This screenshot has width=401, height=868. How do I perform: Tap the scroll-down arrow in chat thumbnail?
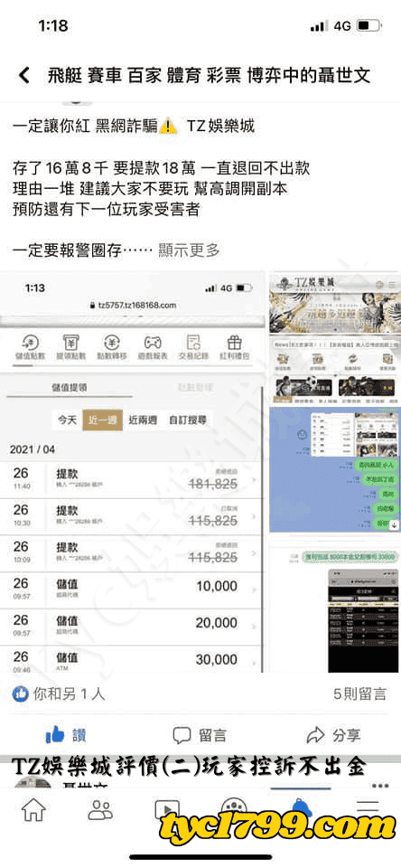(x=395, y=524)
